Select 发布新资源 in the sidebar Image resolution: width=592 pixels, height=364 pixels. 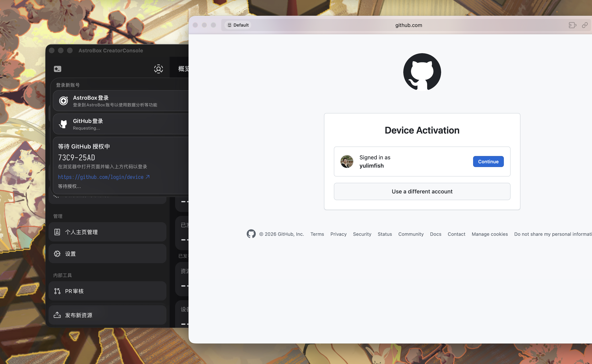coord(107,315)
